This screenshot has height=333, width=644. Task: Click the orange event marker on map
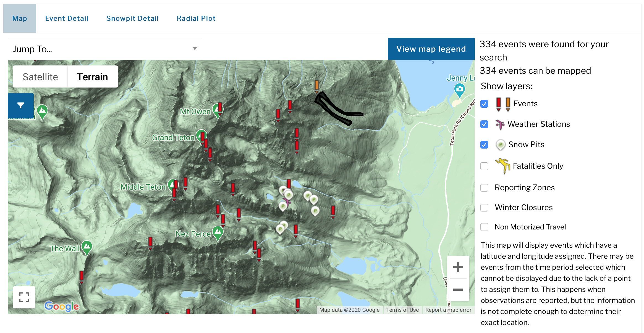point(317,86)
